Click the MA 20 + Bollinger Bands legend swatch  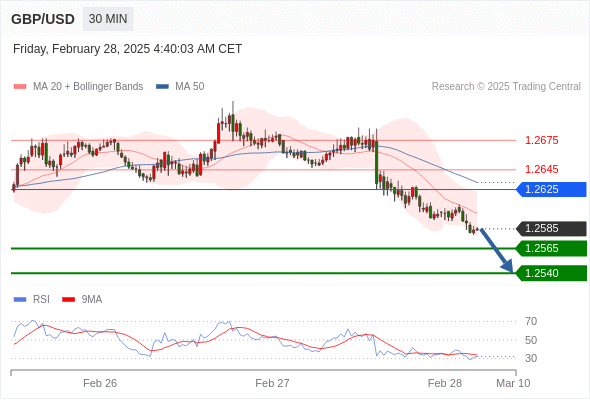coord(20,87)
